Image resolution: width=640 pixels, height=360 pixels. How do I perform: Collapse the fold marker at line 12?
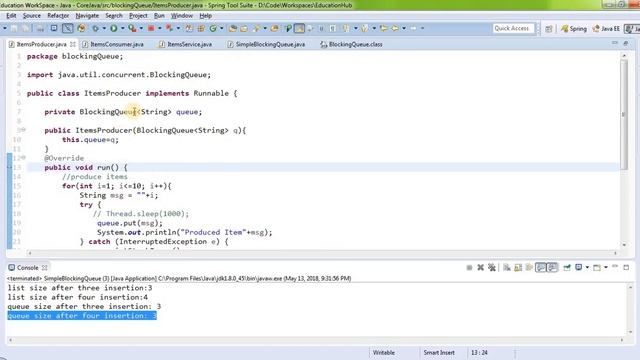[x=23, y=158]
